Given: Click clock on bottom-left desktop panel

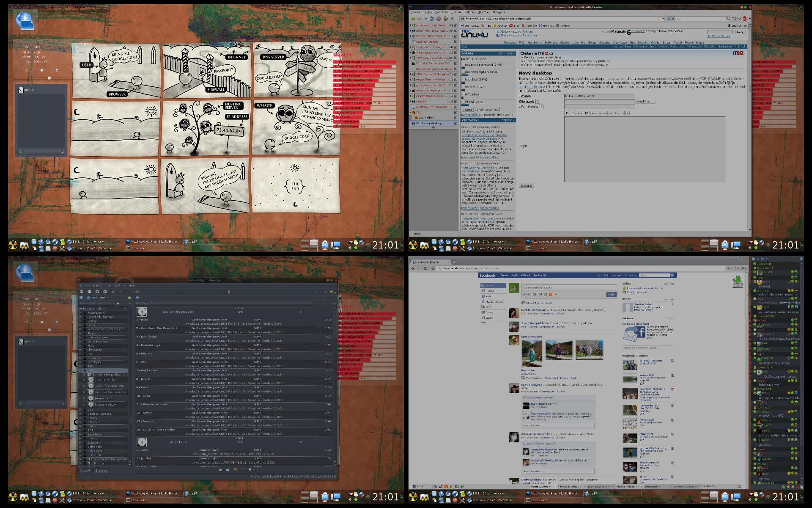Looking at the screenshot, I should [x=385, y=496].
